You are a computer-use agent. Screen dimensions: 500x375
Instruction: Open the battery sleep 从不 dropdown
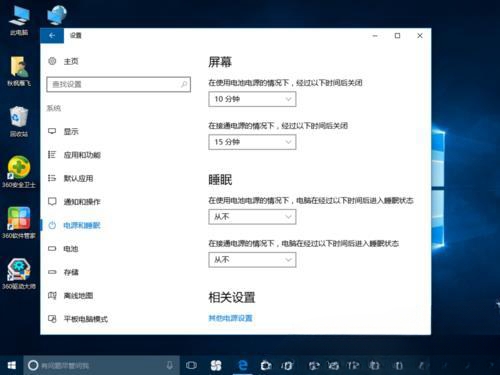[x=252, y=217]
